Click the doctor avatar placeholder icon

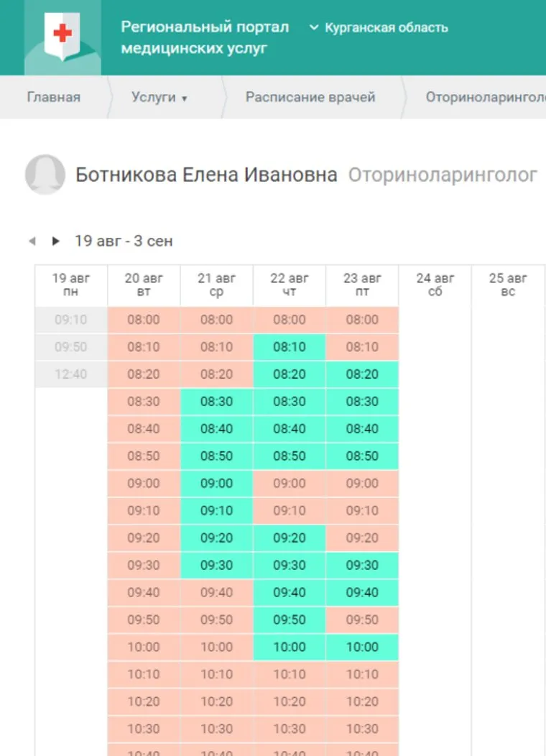click(45, 175)
